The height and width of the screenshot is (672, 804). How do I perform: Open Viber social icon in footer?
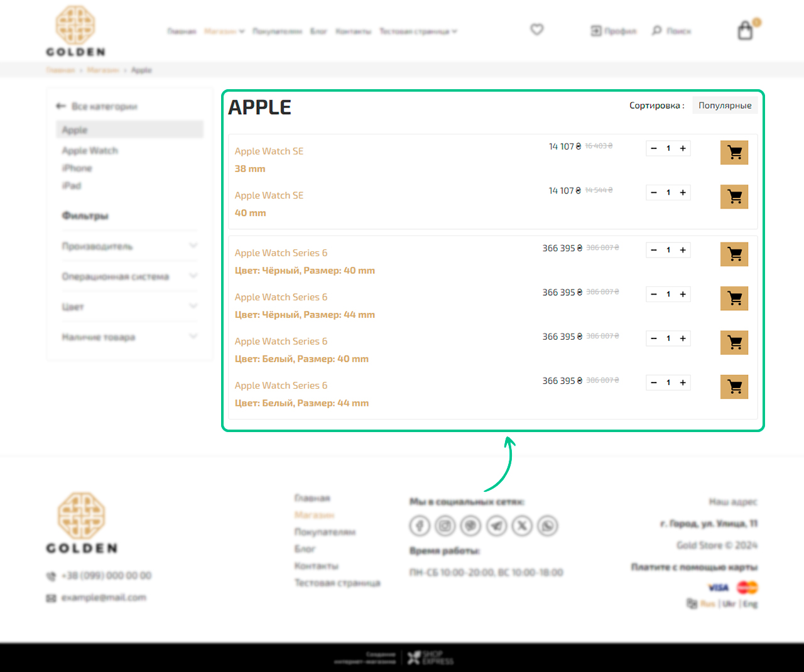pos(471,526)
